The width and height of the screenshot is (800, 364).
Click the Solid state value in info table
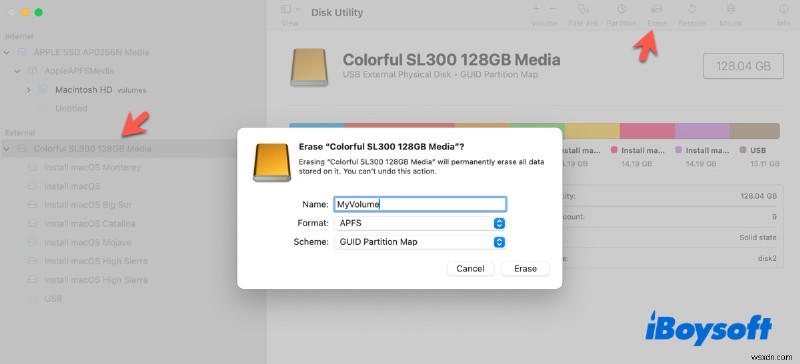click(x=758, y=237)
